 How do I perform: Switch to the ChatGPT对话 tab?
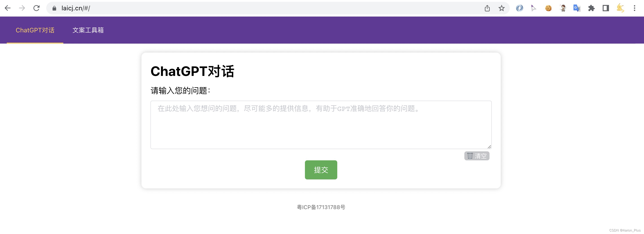pos(35,30)
